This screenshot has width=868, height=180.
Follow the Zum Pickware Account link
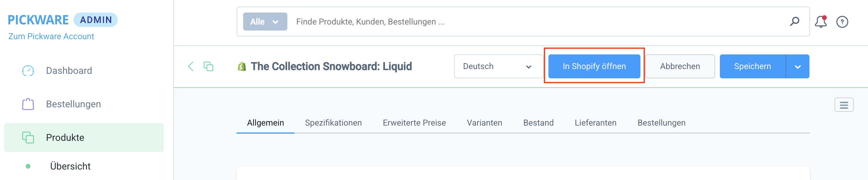51,36
